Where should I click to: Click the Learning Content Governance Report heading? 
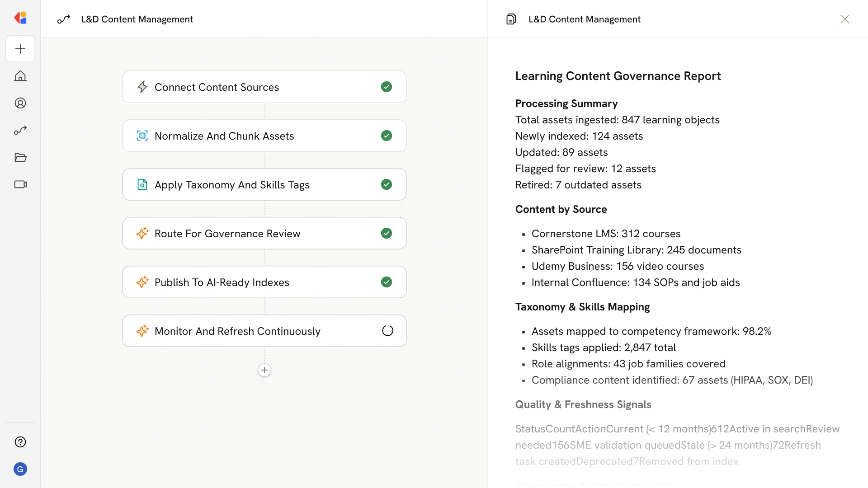[618, 76]
